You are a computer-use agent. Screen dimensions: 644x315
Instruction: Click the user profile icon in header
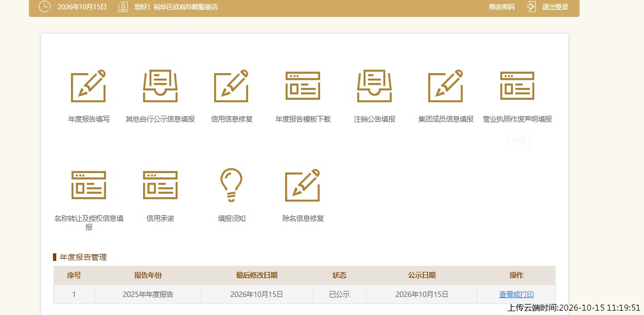[123, 7]
